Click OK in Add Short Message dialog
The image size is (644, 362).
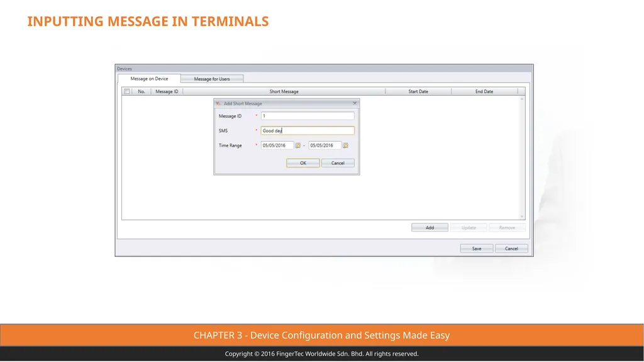tap(303, 163)
